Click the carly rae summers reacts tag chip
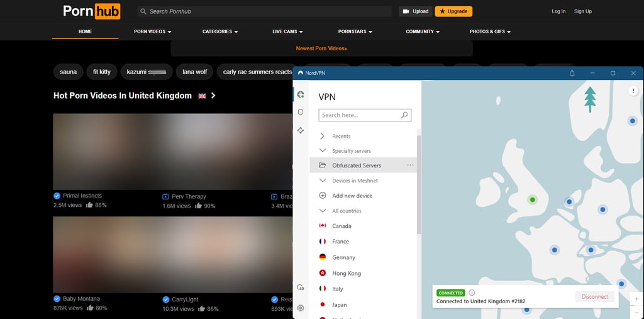644x319 pixels. (x=255, y=72)
